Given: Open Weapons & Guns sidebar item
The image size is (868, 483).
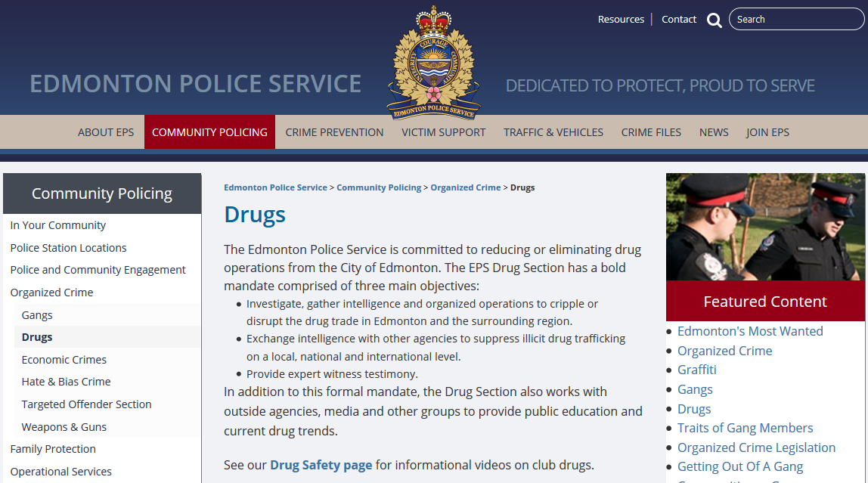Looking at the screenshot, I should click(64, 427).
